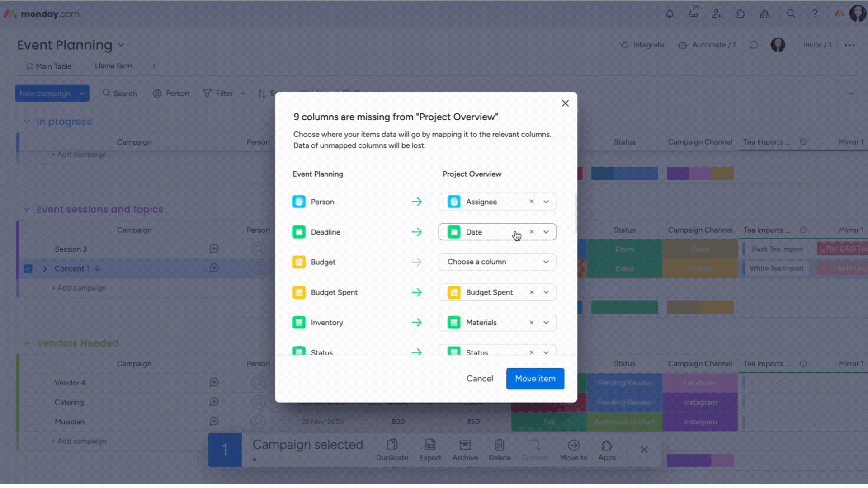Open conversation bubble for Vendor 4
This screenshot has width=868, height=488.
point(214,382)
